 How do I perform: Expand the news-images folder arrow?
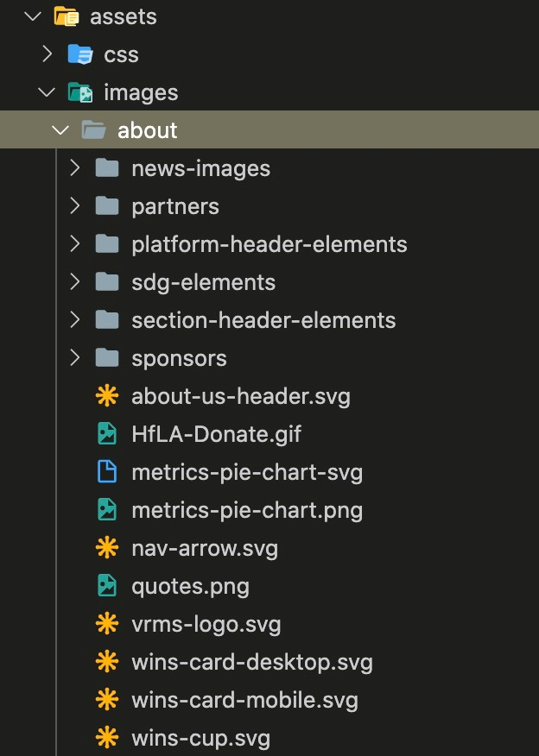point(75,168)
